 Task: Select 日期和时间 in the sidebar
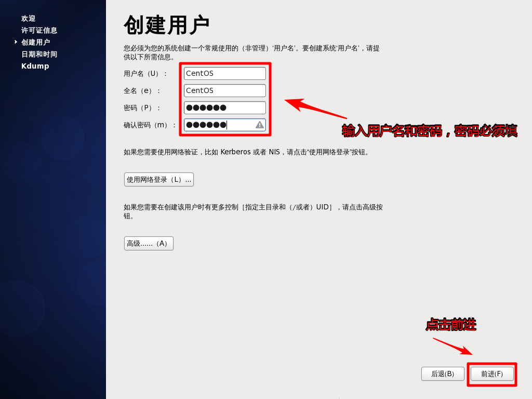[39, 54]
